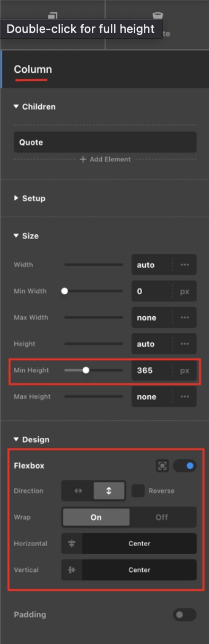Collapse the Design section

pyautogui.click(x=32, y=439)
